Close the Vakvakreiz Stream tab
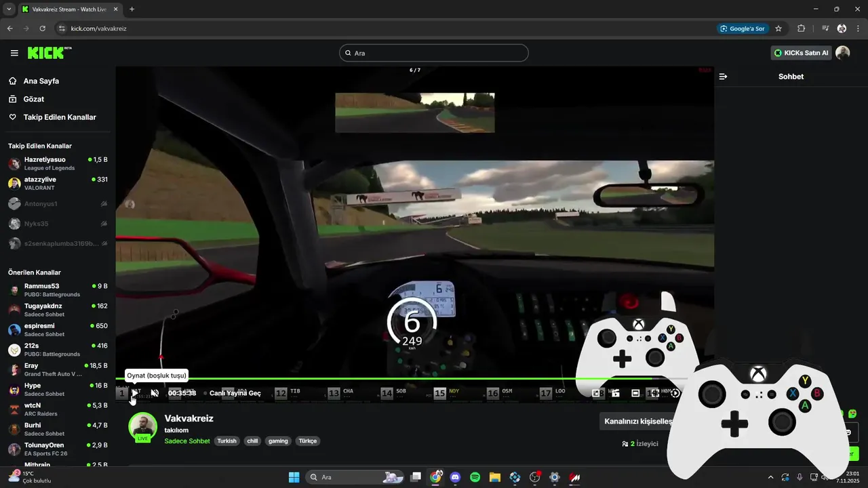This screenshot has height=488, width=868. pyautogui.click(x=115, y=9)
